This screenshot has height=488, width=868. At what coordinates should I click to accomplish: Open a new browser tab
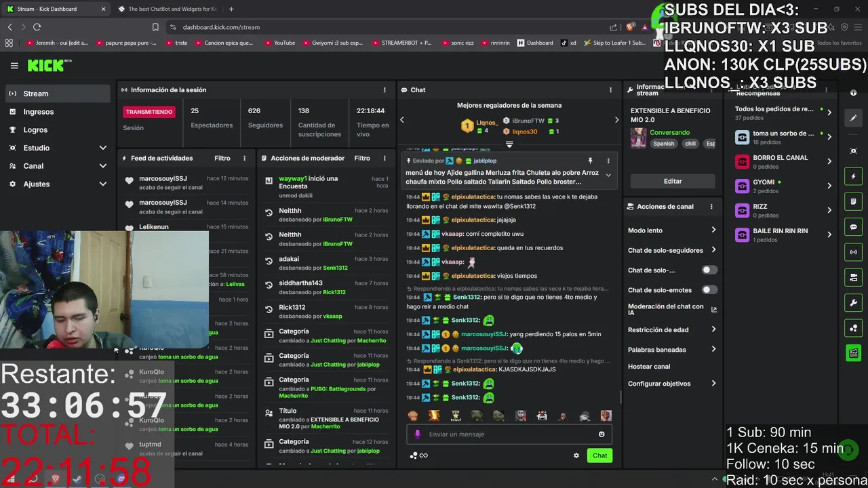pos(231,9)
